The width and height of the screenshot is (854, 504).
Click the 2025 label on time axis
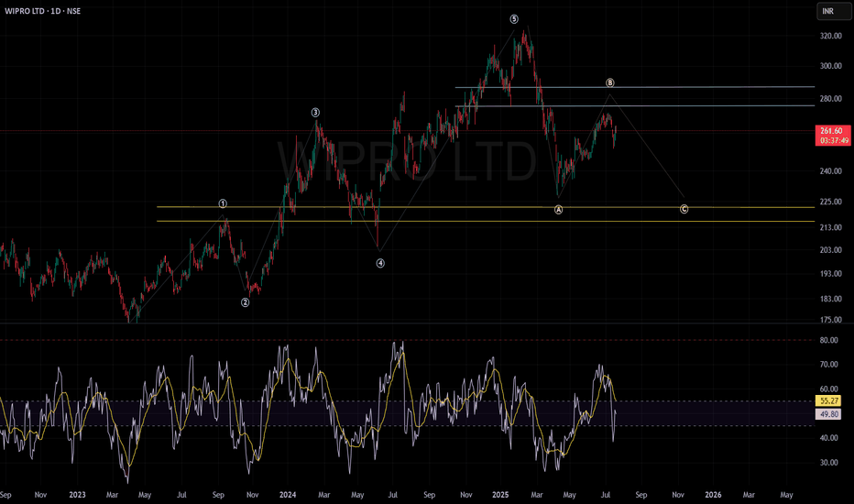(500, 495)
